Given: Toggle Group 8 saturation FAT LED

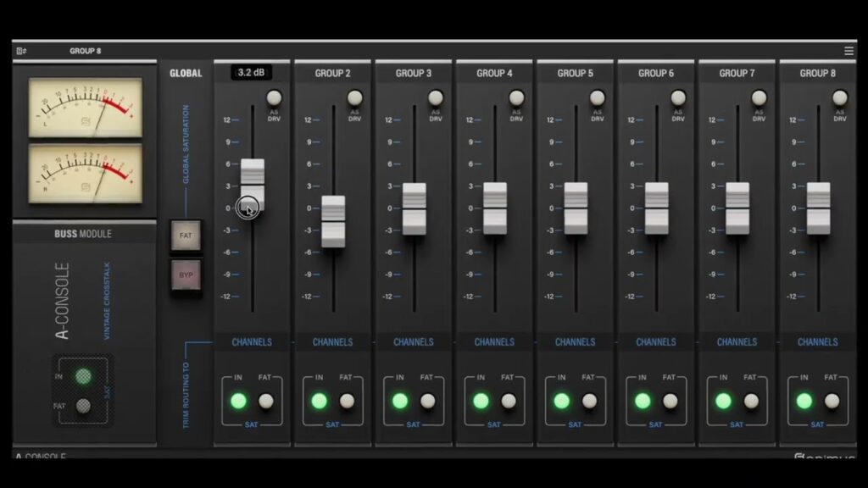Looking at the screenshot, I should point(832,401).
